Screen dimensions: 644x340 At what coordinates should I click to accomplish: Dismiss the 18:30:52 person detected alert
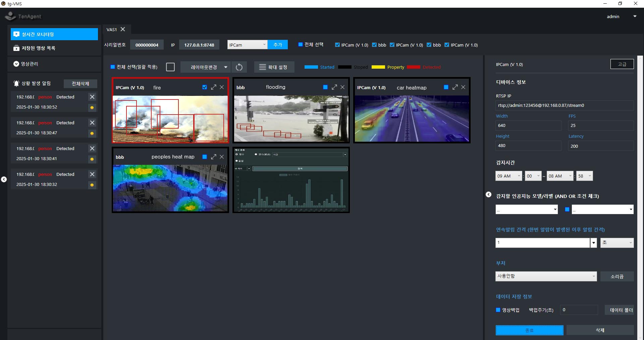(x=92, y=97)
